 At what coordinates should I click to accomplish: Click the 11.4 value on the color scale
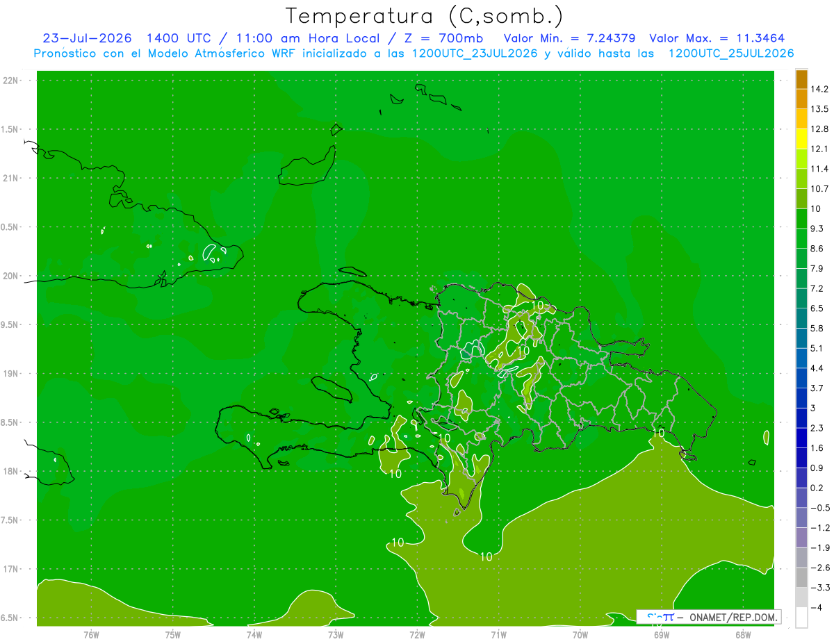point(820,169)
